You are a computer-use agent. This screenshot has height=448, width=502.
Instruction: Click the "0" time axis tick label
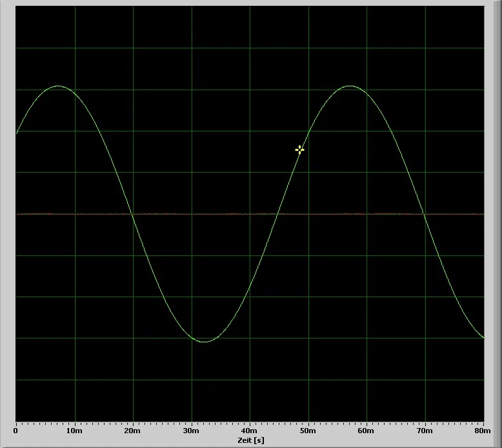(x=15, y=431)
